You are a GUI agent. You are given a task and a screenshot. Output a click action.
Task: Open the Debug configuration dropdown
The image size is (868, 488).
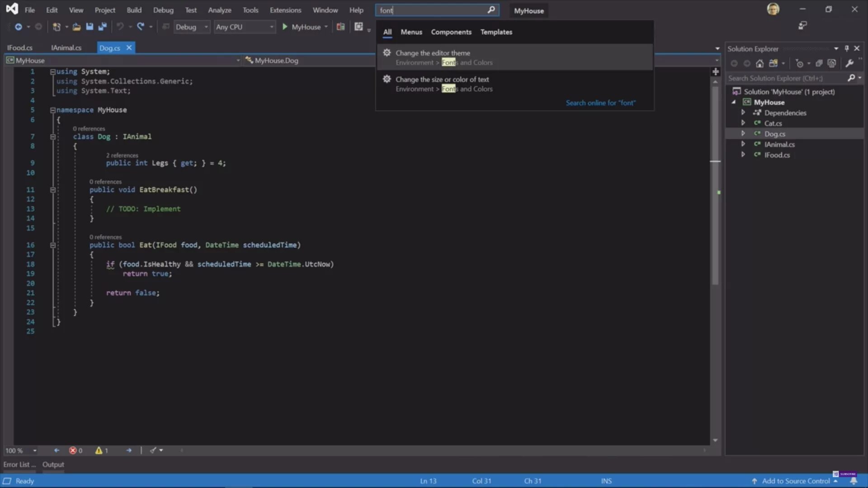coord(206,27)
